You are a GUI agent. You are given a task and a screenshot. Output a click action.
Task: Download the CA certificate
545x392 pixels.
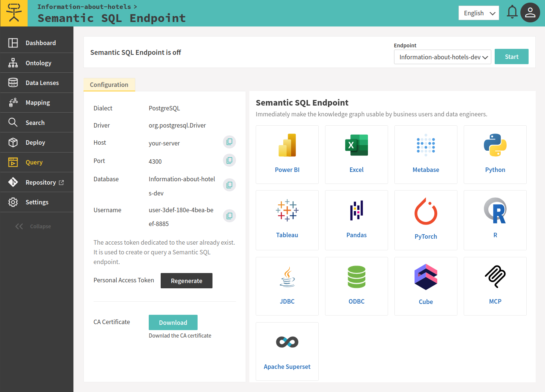click(173, 323)
